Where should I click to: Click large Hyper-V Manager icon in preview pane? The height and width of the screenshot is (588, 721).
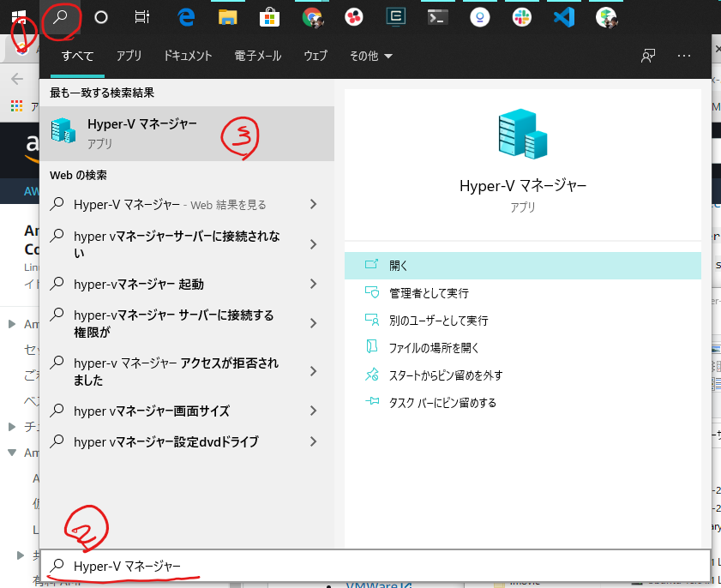pyautogui.click(x=523, y=134)
